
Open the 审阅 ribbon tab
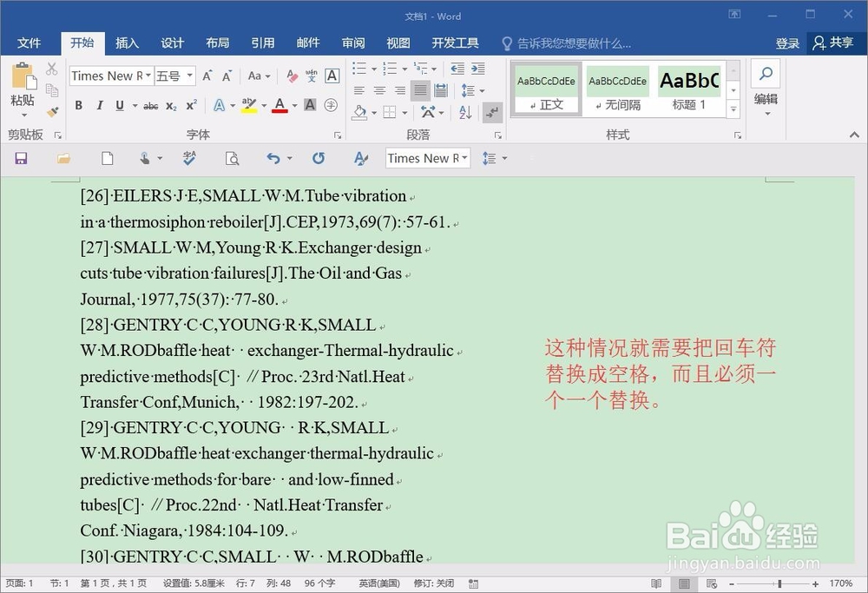[353, 43]
